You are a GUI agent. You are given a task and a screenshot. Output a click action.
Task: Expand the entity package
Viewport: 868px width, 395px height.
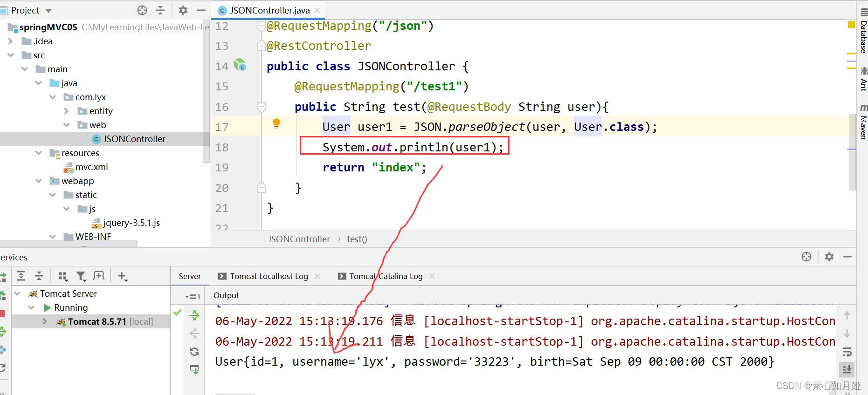(x=66, y=111)
